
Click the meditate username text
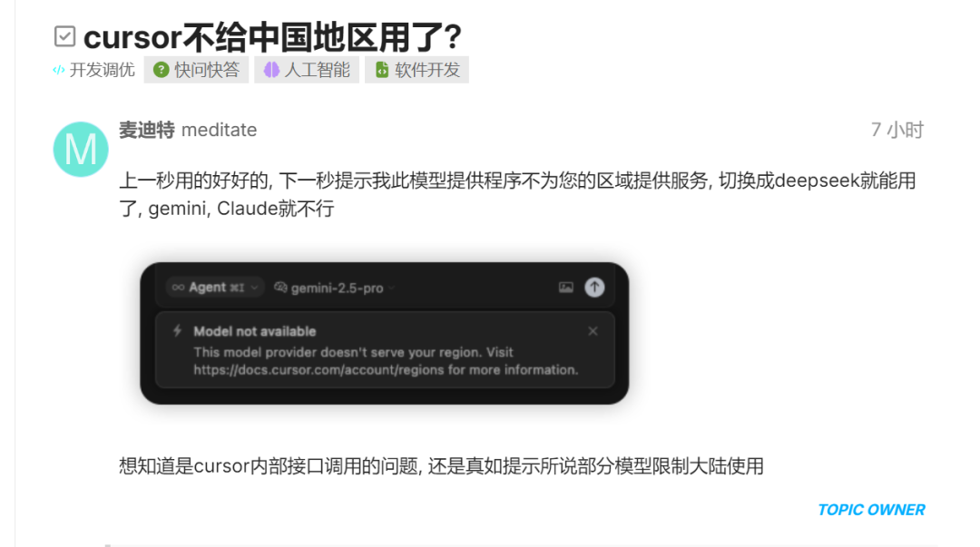click(x=219, y=130)
